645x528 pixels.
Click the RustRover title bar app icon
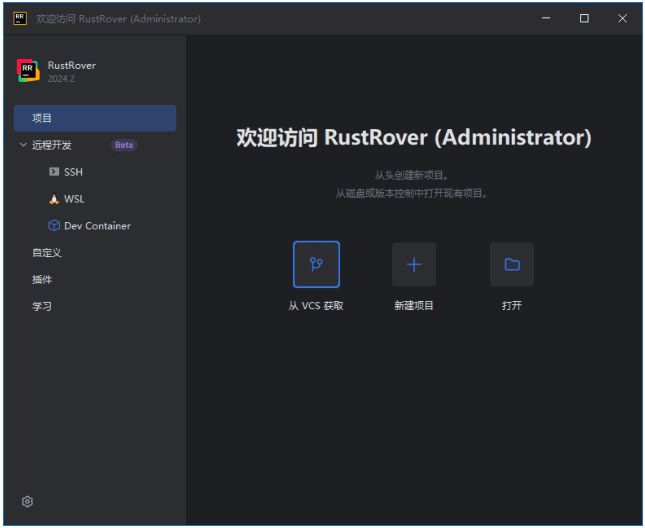(20, 19)
